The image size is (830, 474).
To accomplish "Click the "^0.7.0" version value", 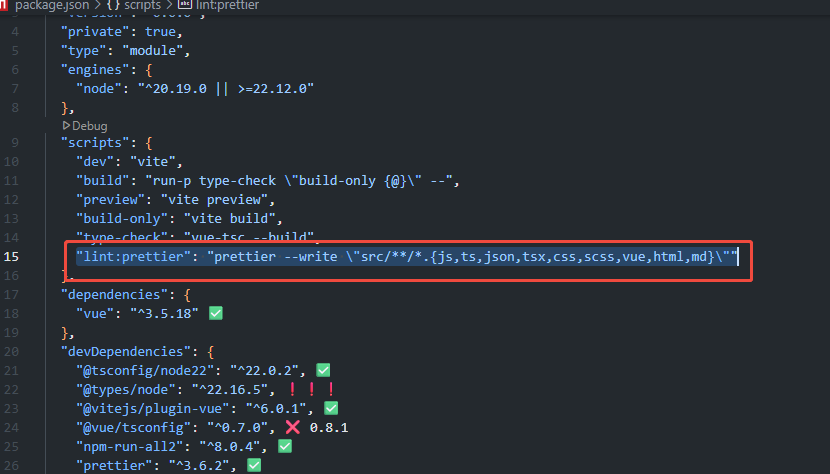I will (x=238, y=427).
